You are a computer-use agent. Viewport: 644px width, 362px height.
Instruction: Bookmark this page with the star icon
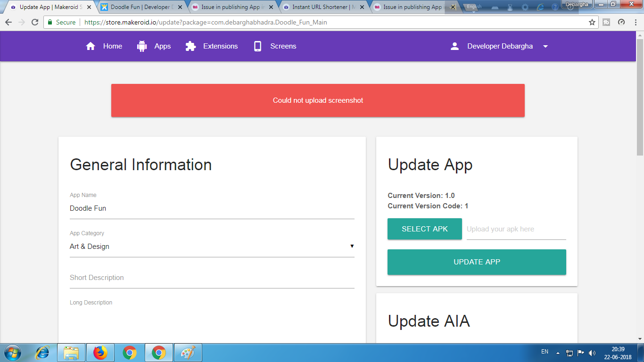592,22
